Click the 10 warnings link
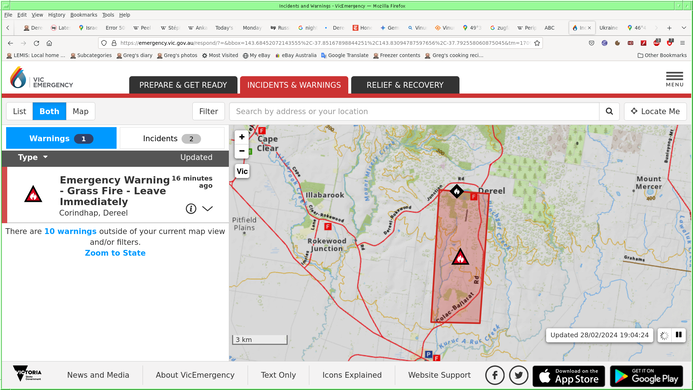Screen dimensions: 693x390 click(x=70, y=231)
